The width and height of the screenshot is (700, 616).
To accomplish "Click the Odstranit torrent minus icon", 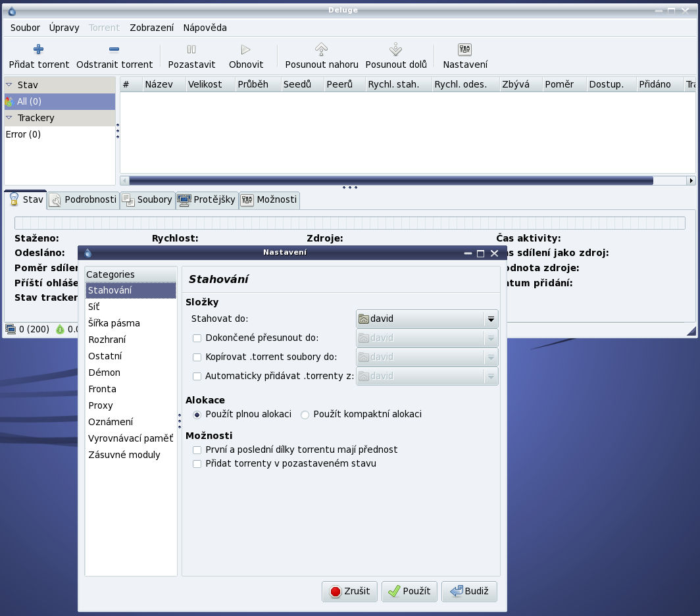I will click(114, 49).
